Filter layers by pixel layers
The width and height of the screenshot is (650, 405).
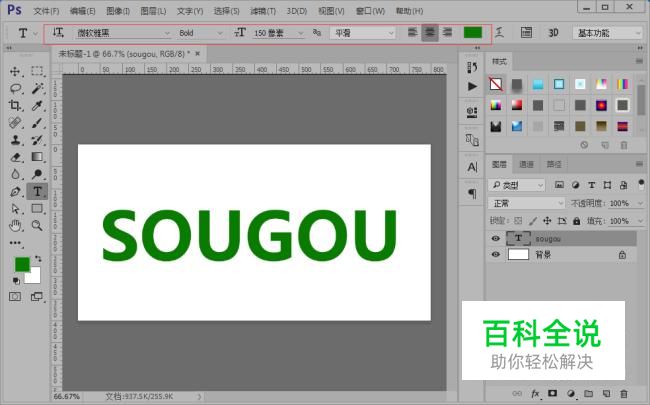point(559,185)
